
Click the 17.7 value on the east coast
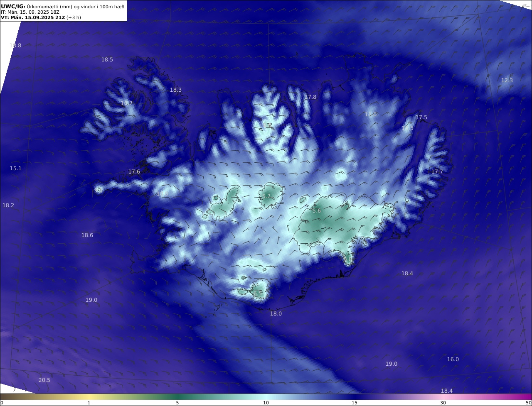(x=437, y=172)
